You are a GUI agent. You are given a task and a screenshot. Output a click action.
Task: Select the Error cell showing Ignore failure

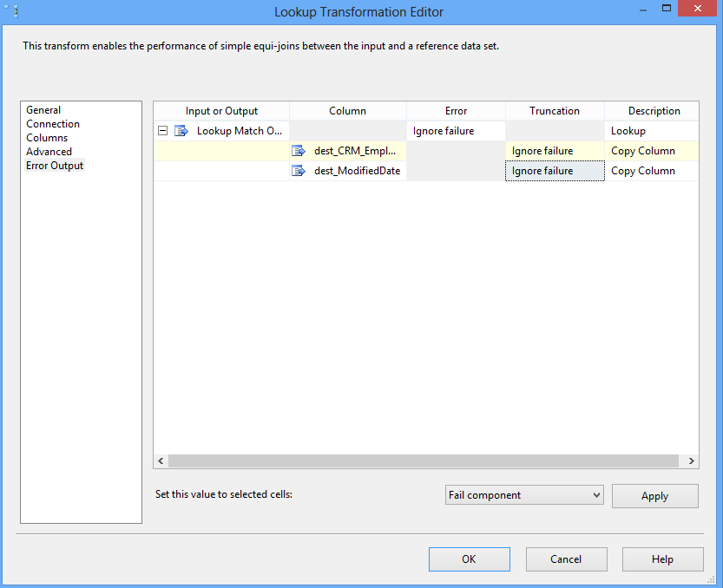tap(456, 131)
